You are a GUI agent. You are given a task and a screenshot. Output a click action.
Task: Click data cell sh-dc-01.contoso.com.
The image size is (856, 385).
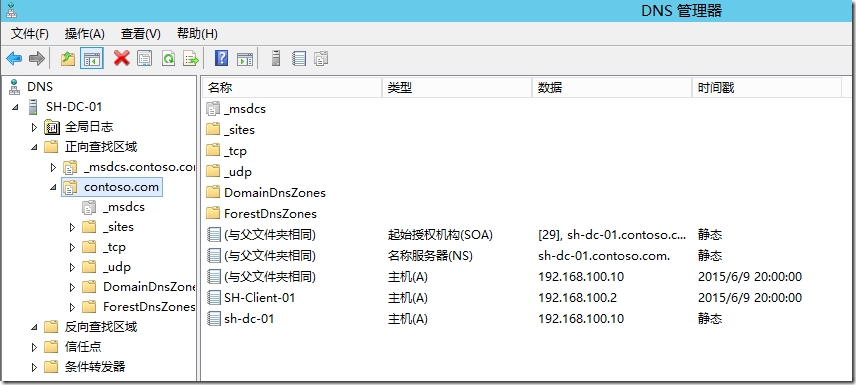point(604,256)
